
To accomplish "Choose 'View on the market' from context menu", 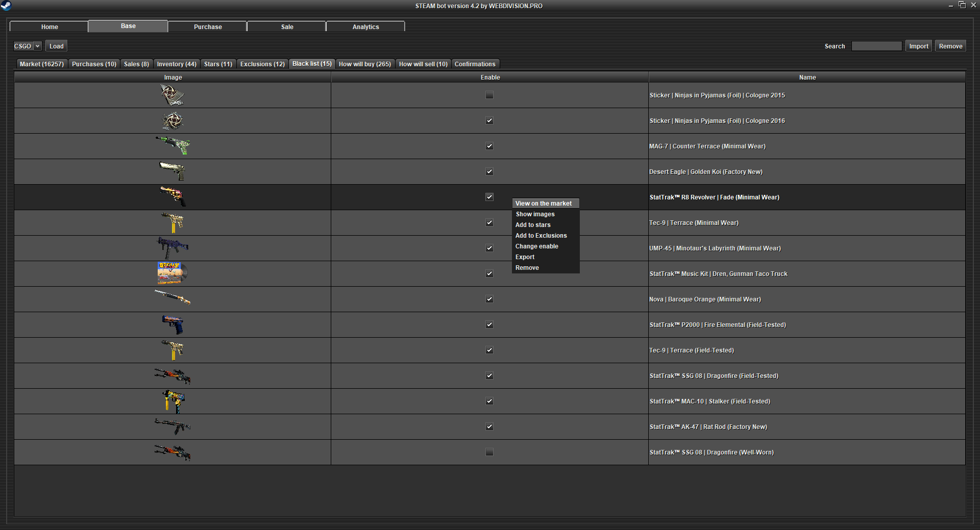I will pos(544,204).
